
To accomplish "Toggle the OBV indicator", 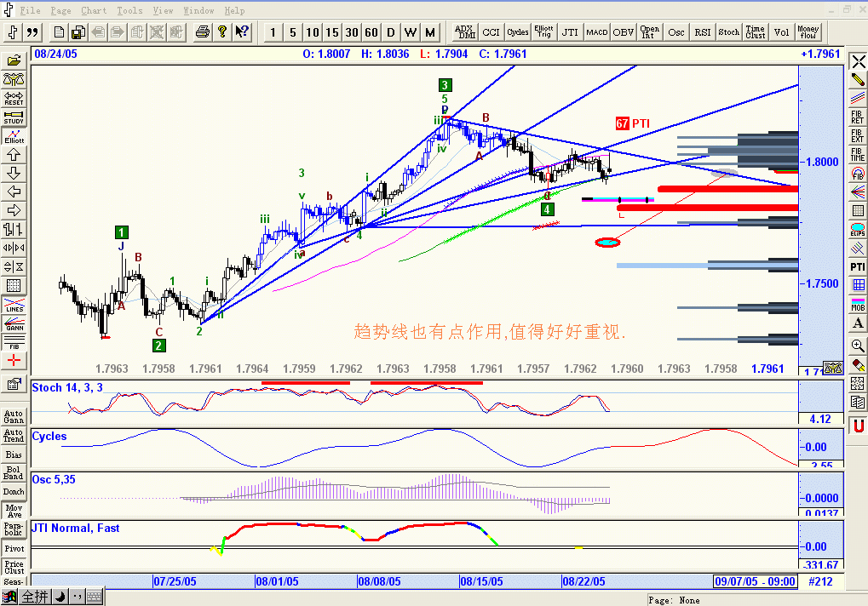I will coord(624,32).
